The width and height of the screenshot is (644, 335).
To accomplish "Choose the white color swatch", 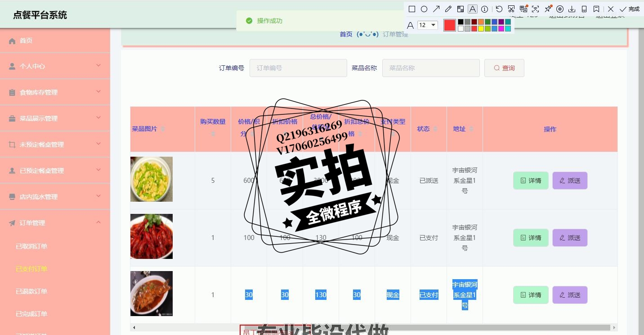I will click(461, 28).
